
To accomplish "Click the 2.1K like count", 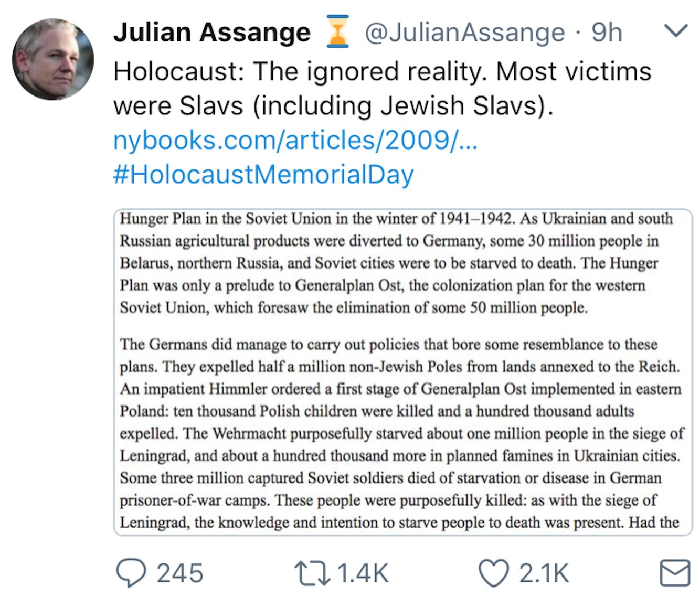I will [543, 573].
